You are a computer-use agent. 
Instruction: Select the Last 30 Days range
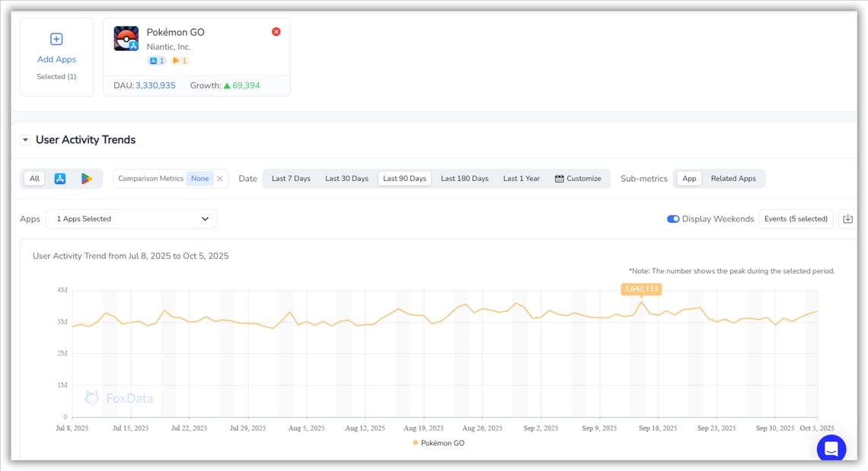click(346, 179)
